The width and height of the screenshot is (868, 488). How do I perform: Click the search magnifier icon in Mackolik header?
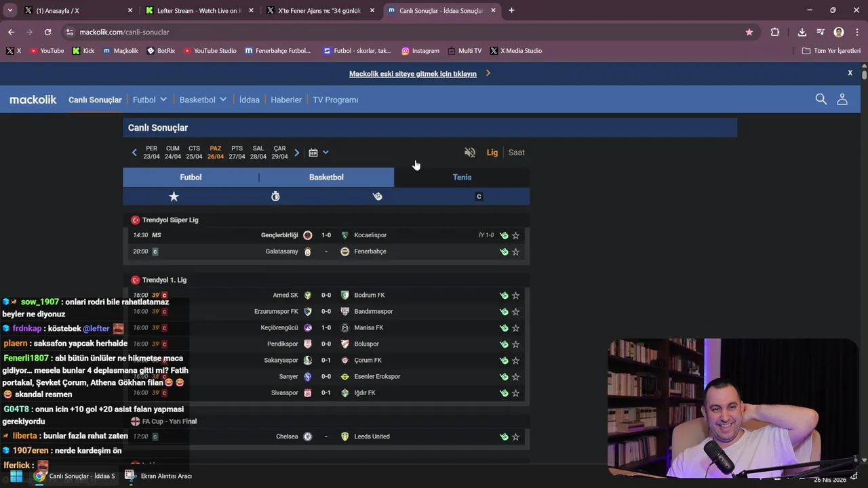[821, 100]
